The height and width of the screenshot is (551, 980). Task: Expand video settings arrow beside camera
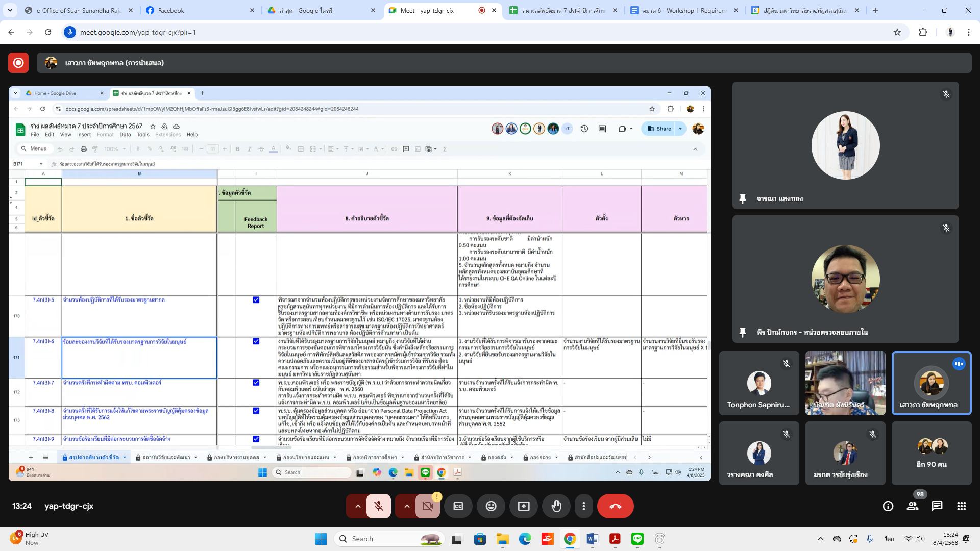click(x=407, y=506)
